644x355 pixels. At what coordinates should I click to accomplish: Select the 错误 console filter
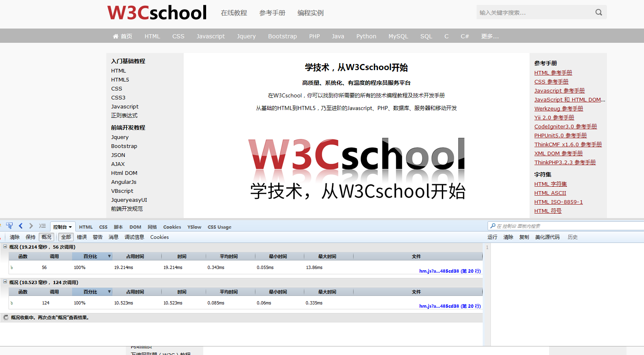[x=82, y=237]
